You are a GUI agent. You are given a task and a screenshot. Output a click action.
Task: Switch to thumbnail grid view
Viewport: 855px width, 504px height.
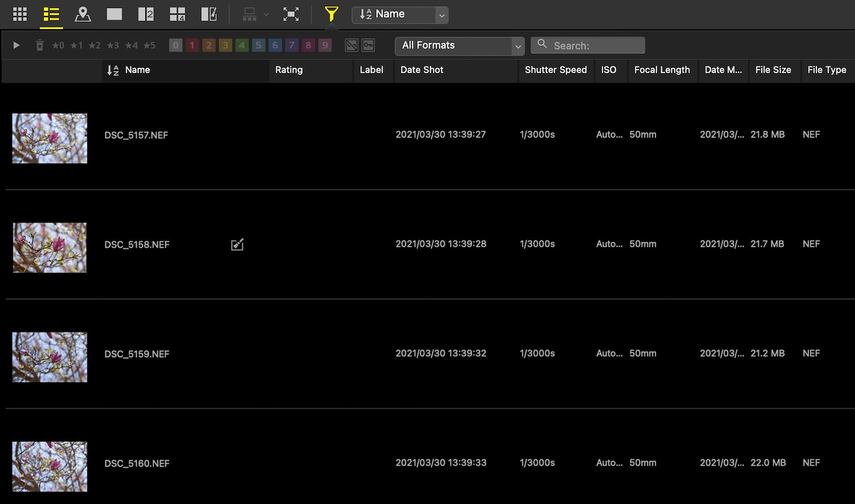click(19, 14)
